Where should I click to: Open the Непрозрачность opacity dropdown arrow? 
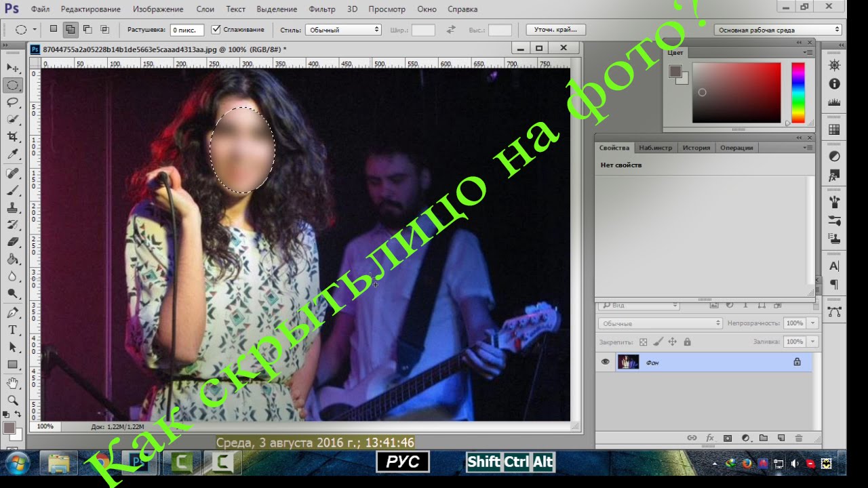pyautogui.click(x=813, y=323)
